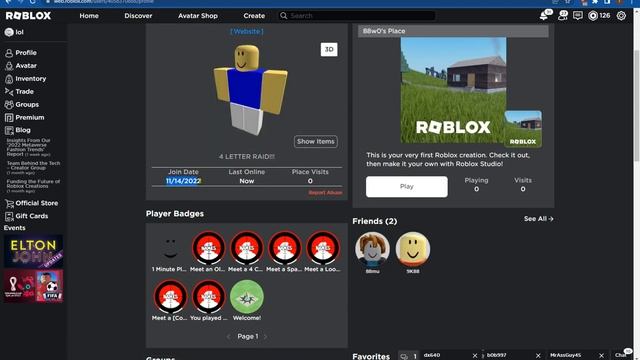640x360 pixels.
Task: Click the avatar 3D character preview
Action: point(250,90)
